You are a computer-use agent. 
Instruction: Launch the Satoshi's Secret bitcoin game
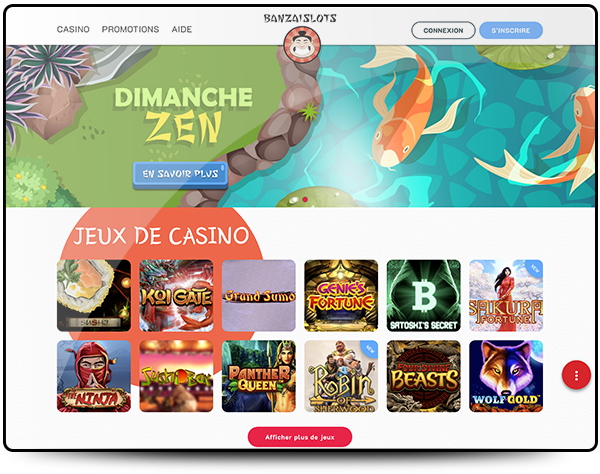click(423, 295)
